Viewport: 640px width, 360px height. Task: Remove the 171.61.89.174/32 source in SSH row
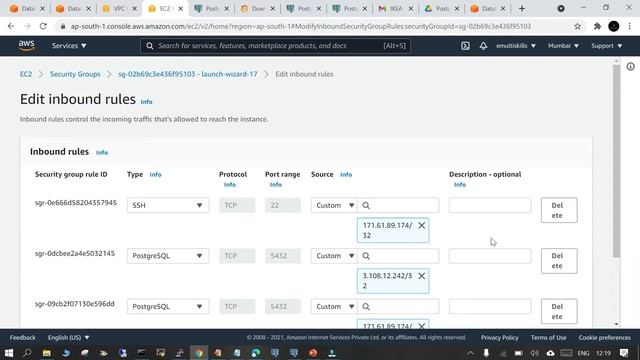(x=422, y=225)
